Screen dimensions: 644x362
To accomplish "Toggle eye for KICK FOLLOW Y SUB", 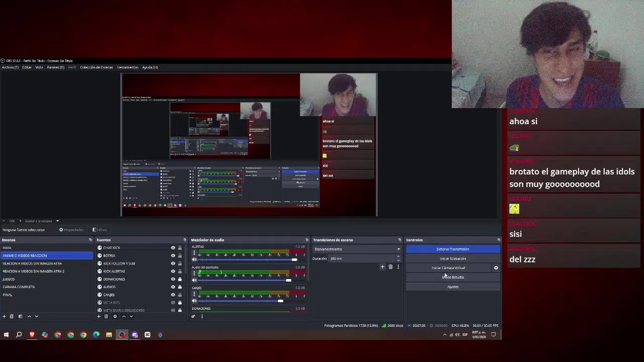I will point(173,263).
